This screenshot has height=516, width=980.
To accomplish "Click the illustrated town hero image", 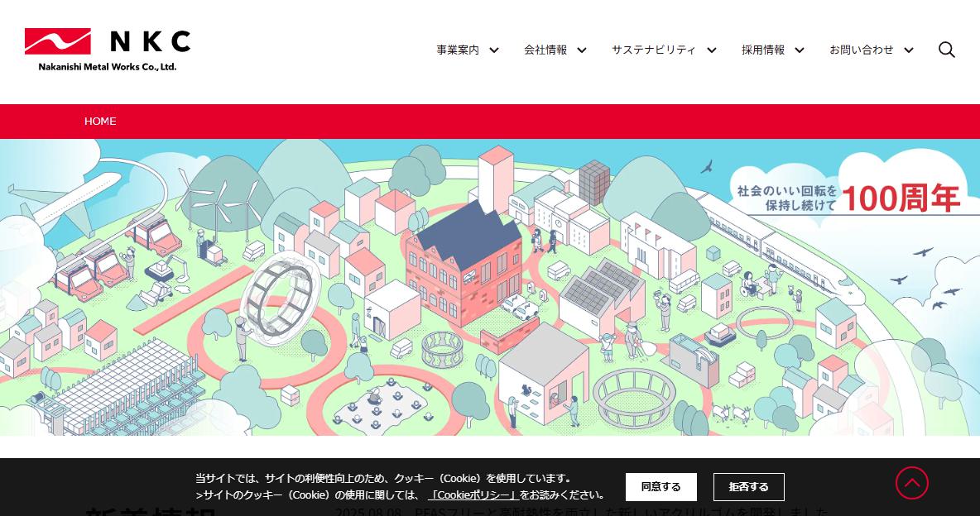I will pos(490,288).
